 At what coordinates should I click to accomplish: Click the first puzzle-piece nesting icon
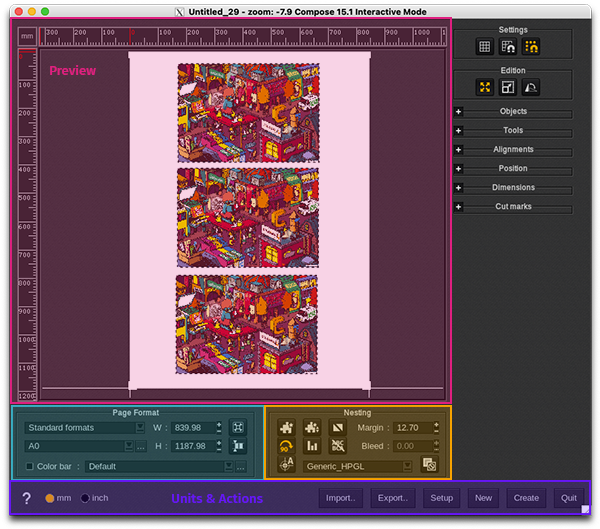[x=286, y=427]
